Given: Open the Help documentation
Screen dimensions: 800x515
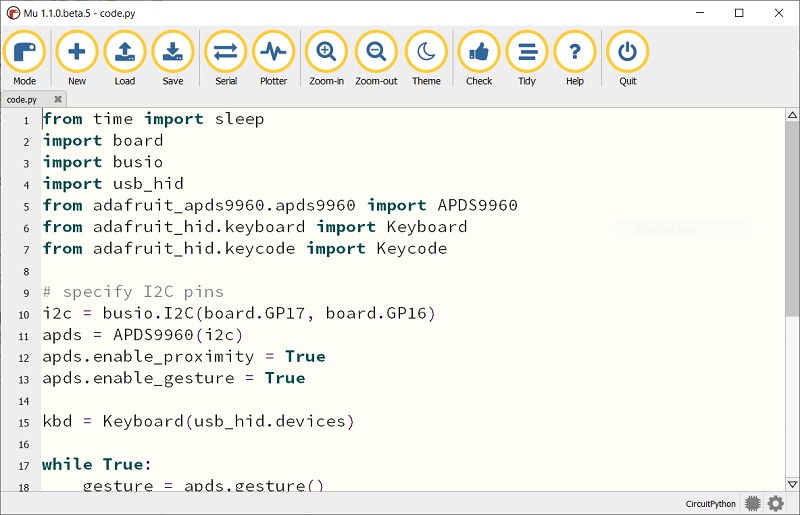Looking at the screenshot, I should pyautogui.click(x=575, y=52).
